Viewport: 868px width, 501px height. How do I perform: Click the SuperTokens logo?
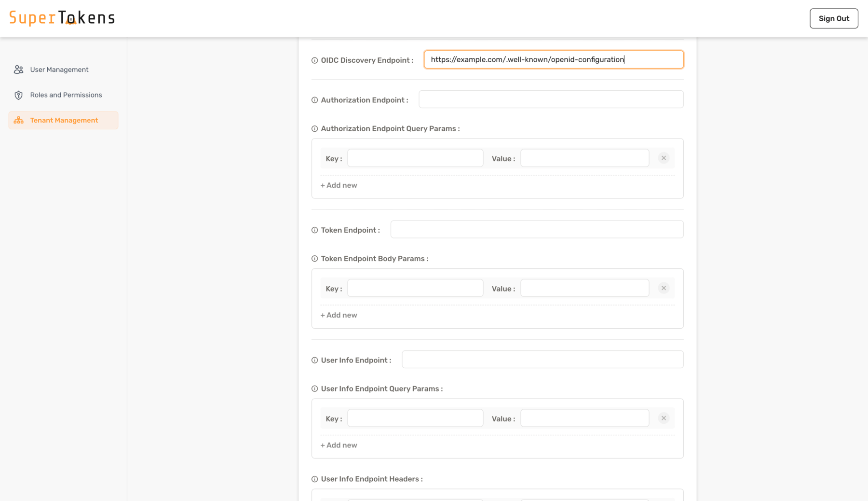pyautogui.click(x=61, y=17)
